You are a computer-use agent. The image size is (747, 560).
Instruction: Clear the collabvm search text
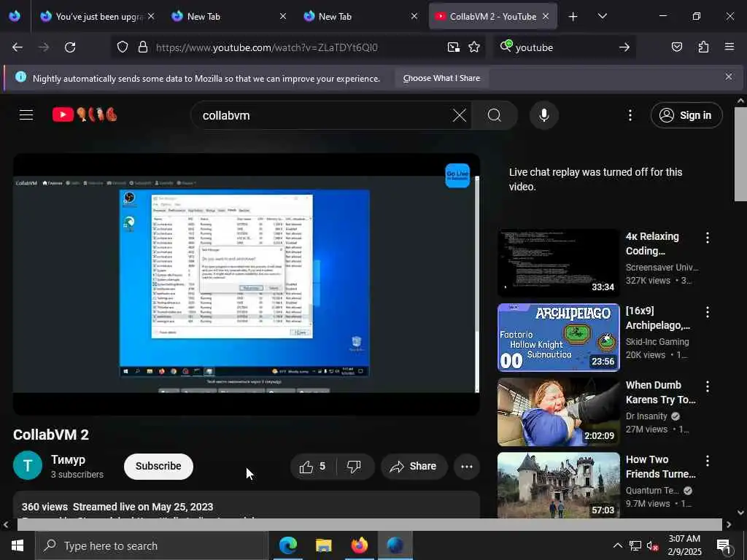460,115
